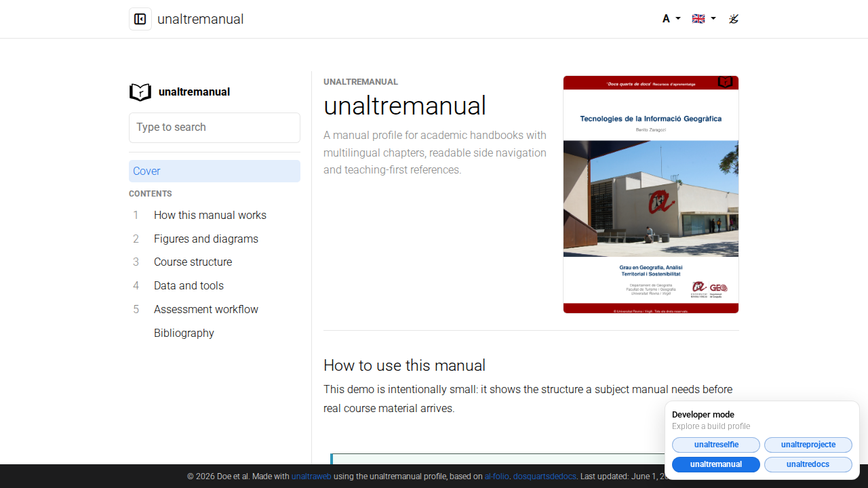Switch to the unaltreselfie build profile
This screenshot has height=488, width=868.
pos(716,445)
